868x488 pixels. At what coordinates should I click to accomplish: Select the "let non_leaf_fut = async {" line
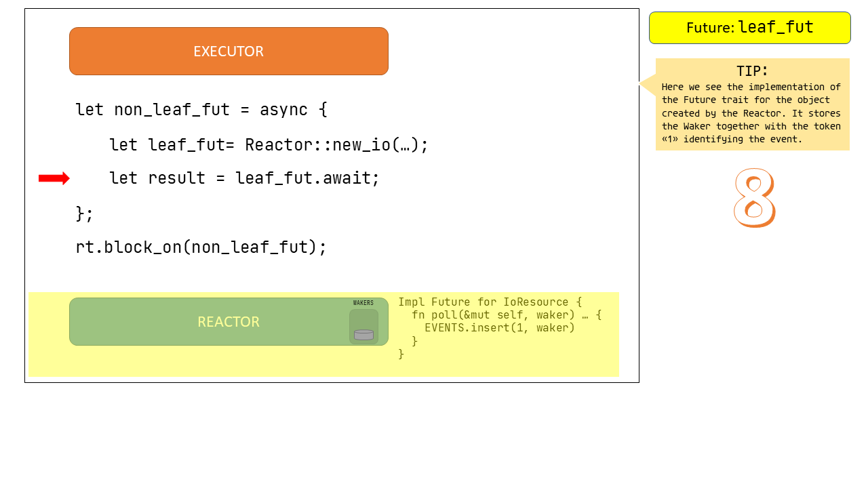(x=201, y=110)
